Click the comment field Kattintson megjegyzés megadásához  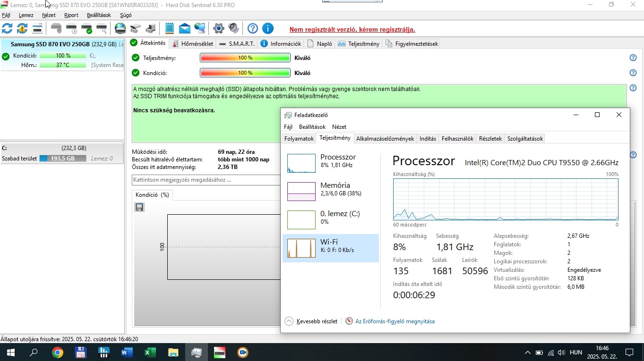pyautogui.click(x=206, y=180)
